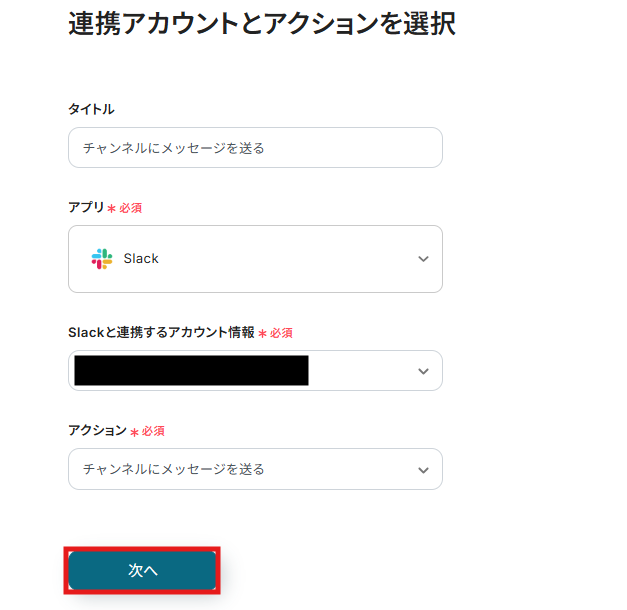Viewport: 627px width, 610px height.
Task: Click the Slack logo icon
Action: tap(102, 259)
